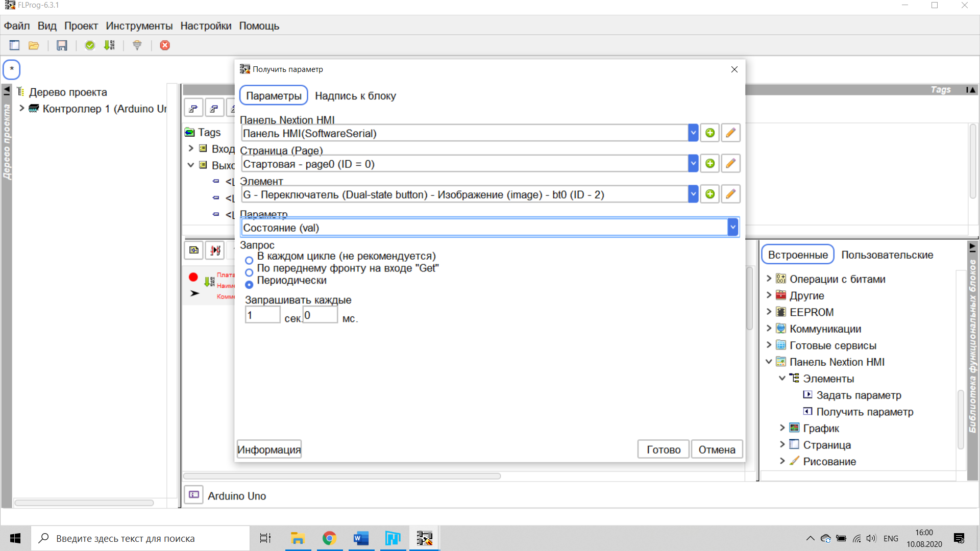
Task: Click the red stop toolbar icon
Action: [x=165, y=45]
